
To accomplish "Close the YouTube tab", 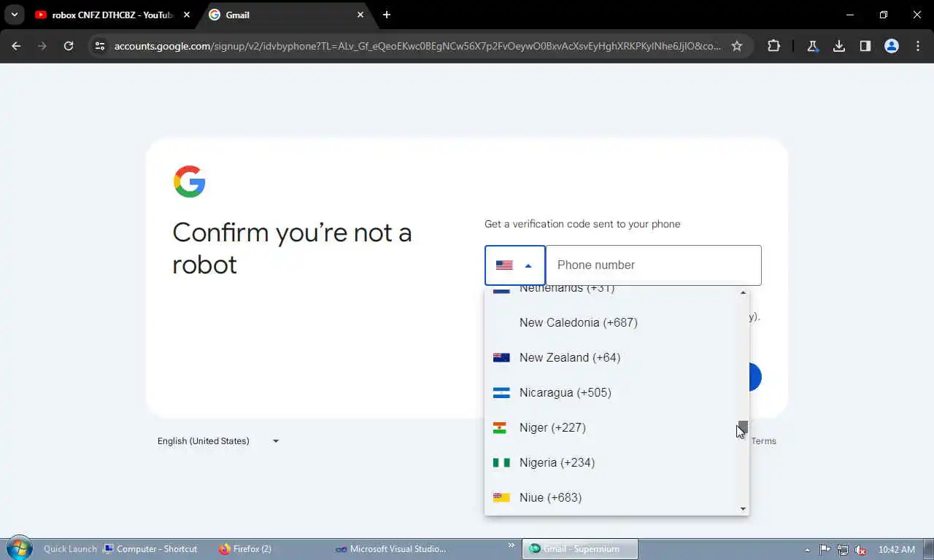I will coord(187,15).
